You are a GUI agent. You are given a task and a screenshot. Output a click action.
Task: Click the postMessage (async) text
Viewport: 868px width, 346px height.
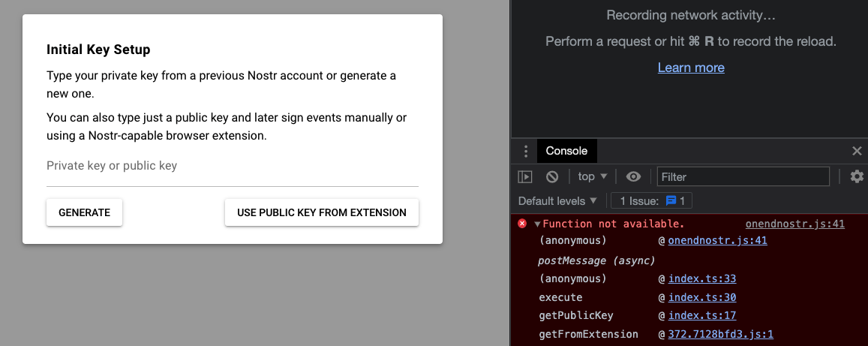coord(596,260)
